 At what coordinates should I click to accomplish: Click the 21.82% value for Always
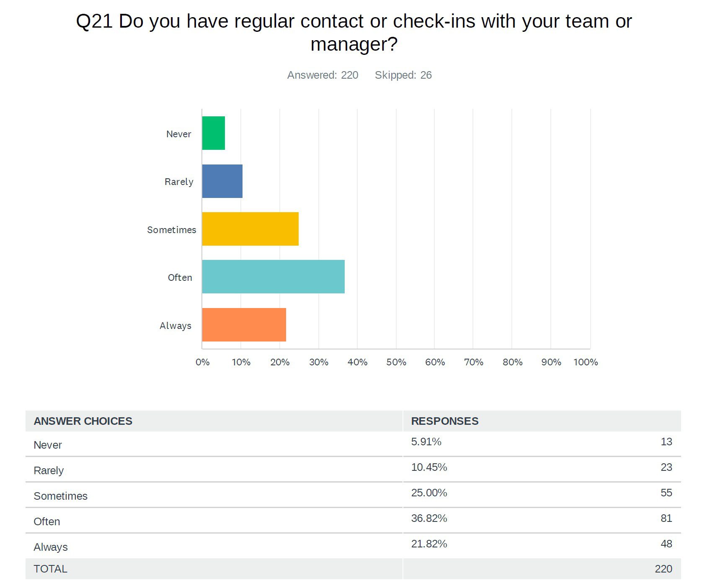(x=429, y=544)
